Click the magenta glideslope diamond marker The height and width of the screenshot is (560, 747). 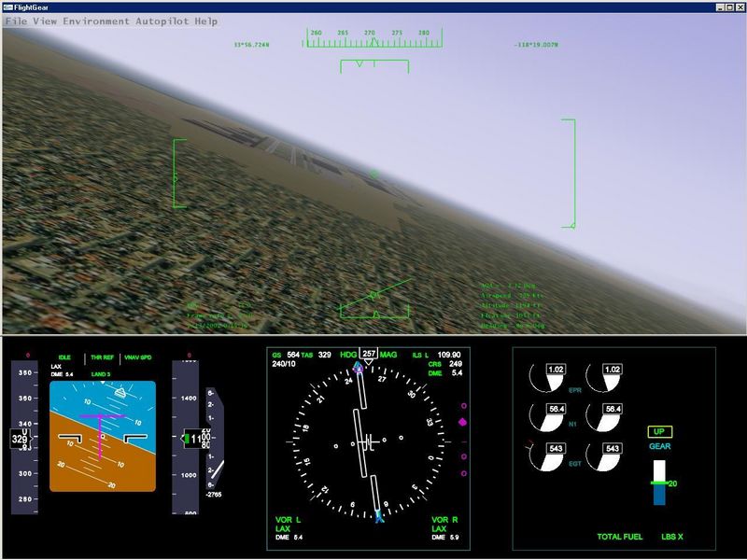(x=461, y=423)
